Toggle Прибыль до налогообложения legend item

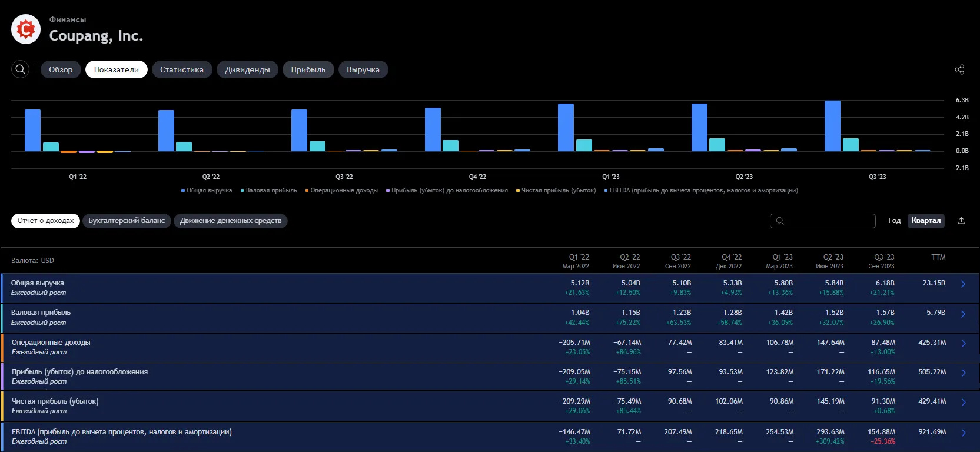point(447,190)
